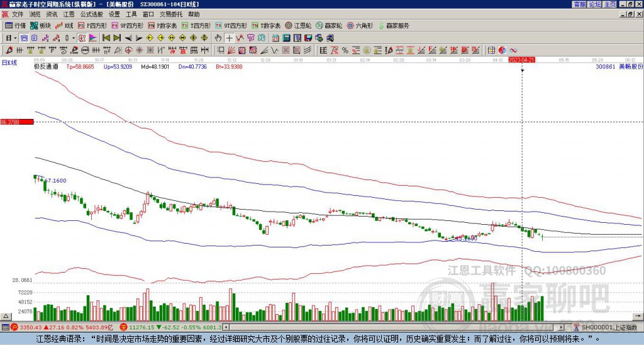Expand the candlestick chart type dropdown arrow
Screen dimensions: 644x345
point(74,38)
